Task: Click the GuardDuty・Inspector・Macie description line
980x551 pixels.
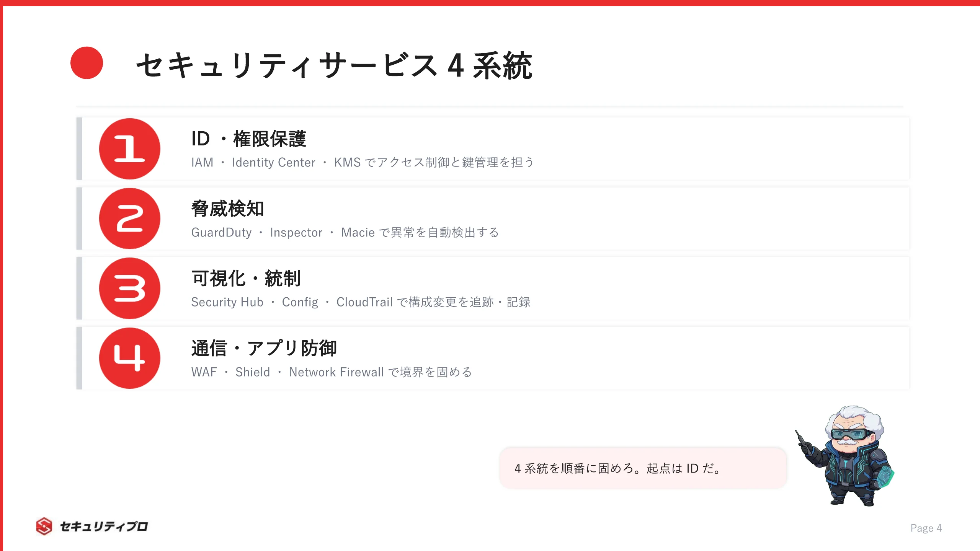Action: [345, 232]
